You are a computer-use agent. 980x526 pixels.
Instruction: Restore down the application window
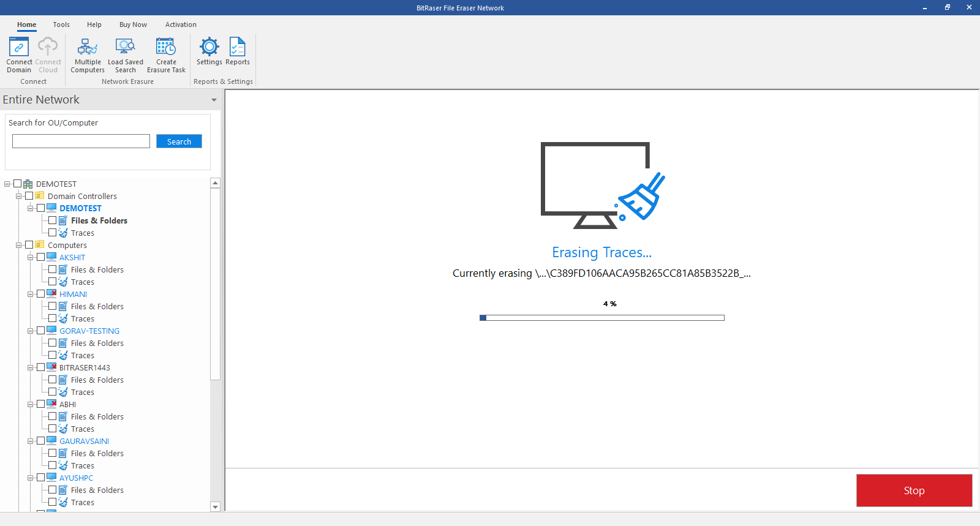(947, 7)
